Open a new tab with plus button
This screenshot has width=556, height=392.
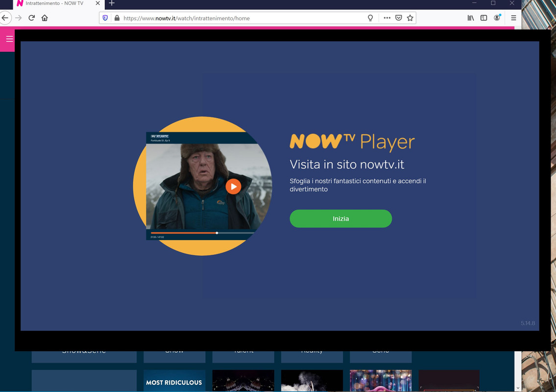coord(112,3)
